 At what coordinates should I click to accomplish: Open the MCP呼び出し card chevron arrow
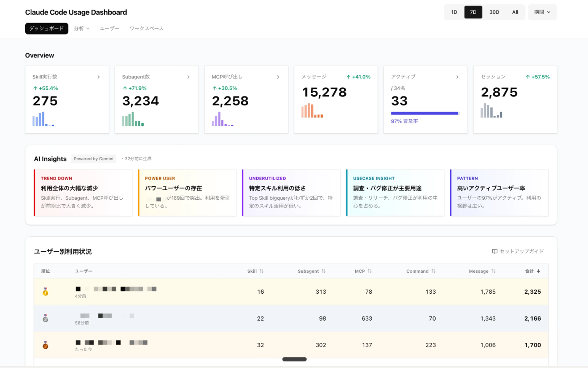tap(278, 77)
